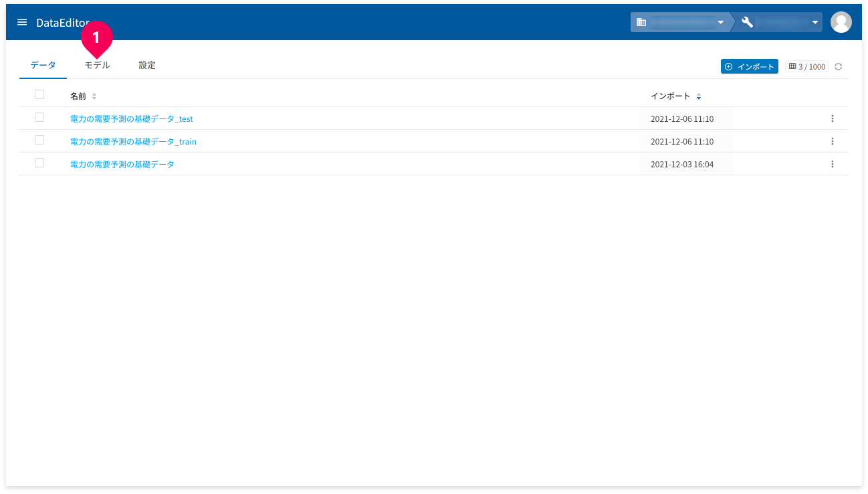This screenshot has width=868, height=494.
Task: Switch to the 設定 tab
Action: 147,66
